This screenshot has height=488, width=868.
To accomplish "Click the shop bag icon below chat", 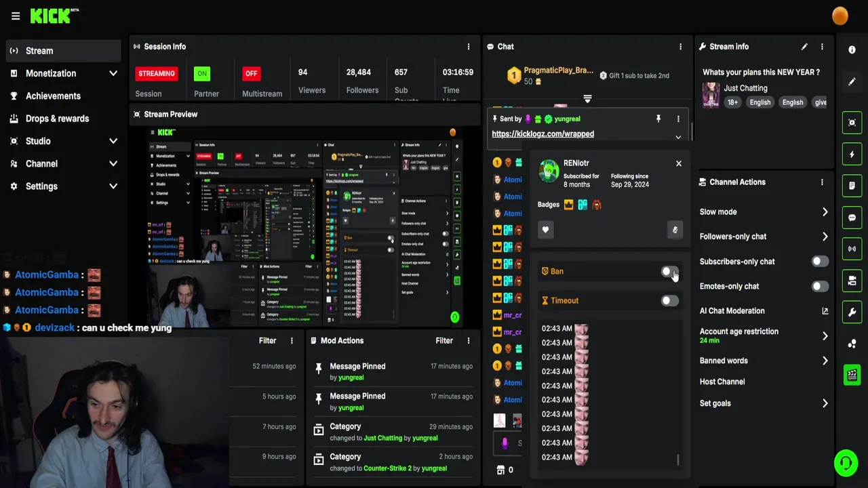I will [x=500, y=470].
